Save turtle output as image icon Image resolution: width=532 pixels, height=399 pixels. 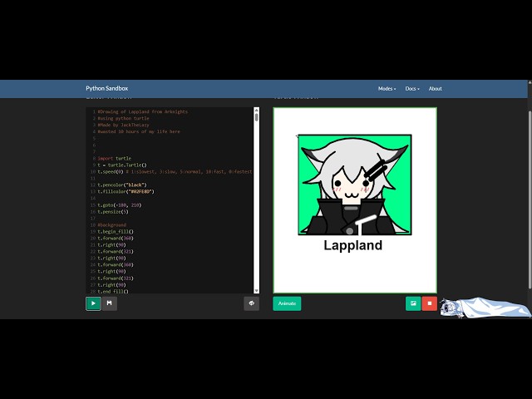413,303
